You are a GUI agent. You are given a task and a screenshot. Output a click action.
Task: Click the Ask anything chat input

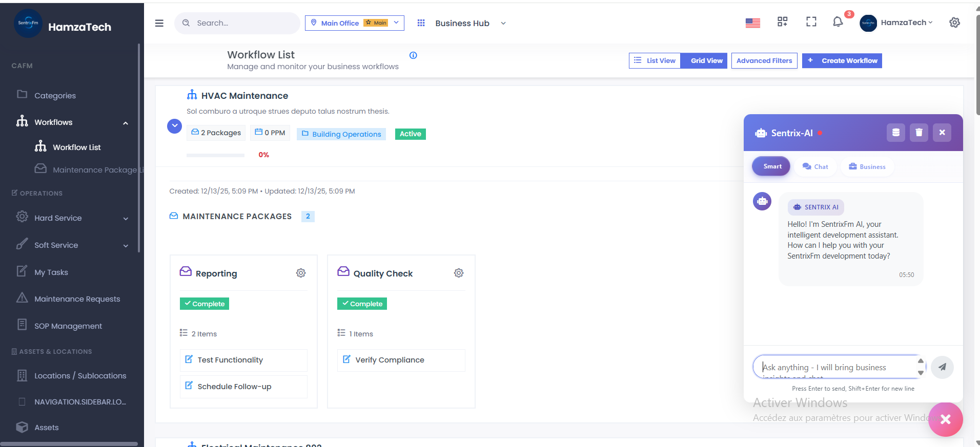coord(835,367)
